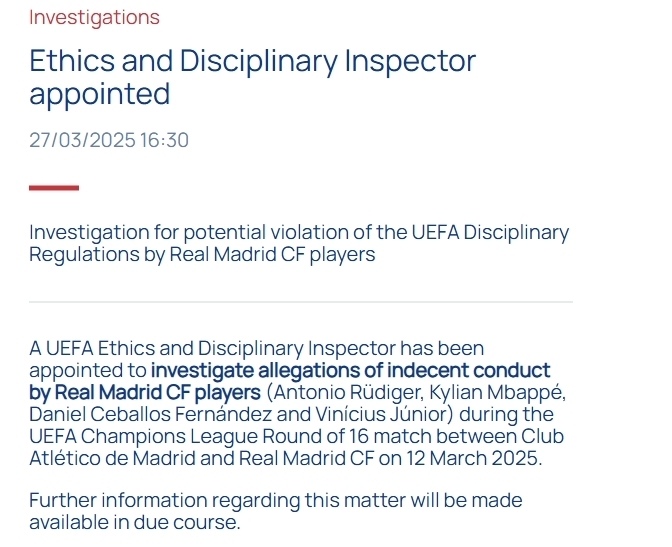Click the headline Ethics and Disciplinary Inspector
This screenshot has height=547, width=672.
pyautogui.click(x=252, y=61)
